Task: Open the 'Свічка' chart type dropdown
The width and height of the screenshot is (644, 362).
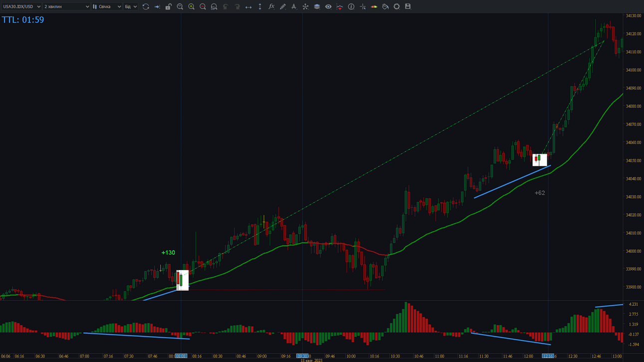Action: [107, 6]
